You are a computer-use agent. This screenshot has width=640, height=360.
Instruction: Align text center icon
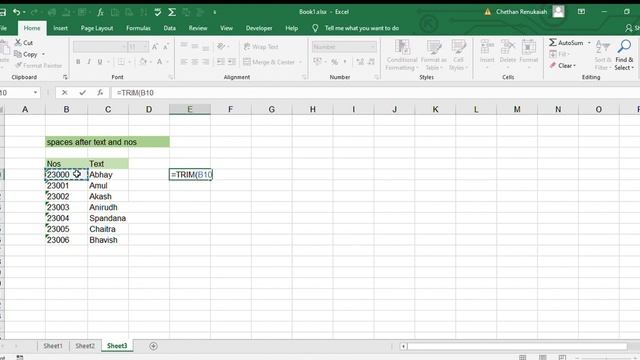[195, 62]
